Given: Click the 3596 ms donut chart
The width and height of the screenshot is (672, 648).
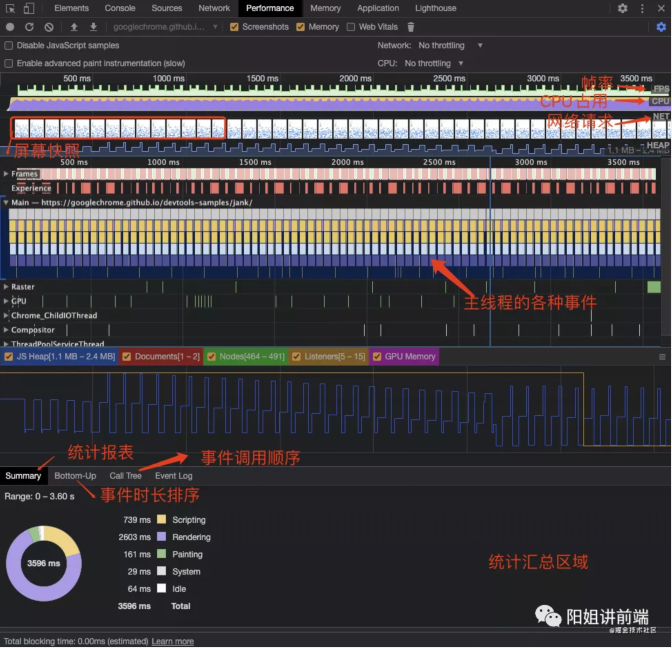Looking at the screenshot, I should [x=44, y=563].
